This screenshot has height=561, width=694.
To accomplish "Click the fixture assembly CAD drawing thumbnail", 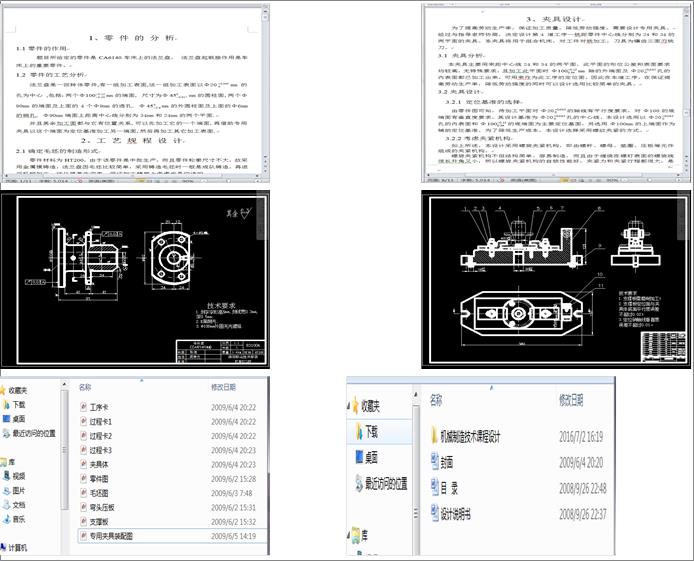I will pyautogui.click(x=556, y=280).
